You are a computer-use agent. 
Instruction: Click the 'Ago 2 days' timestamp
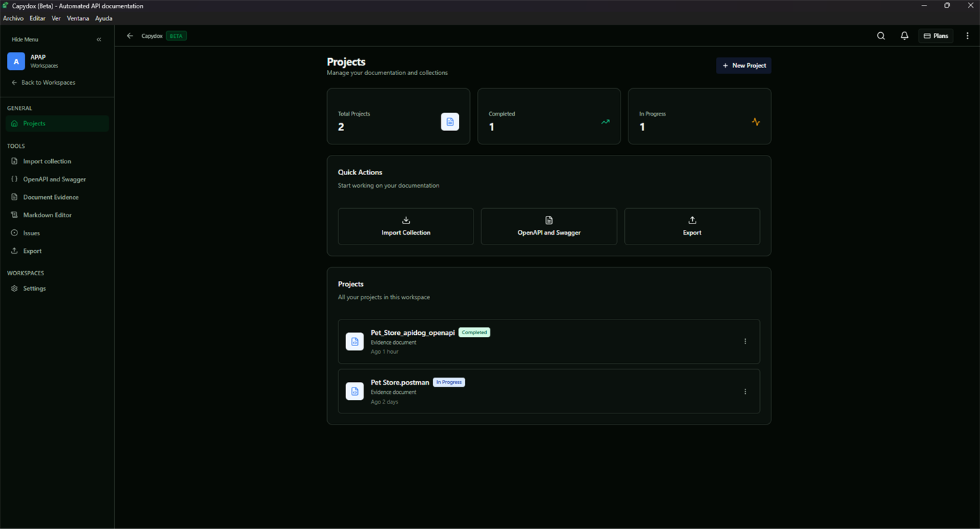(x=385, y=401)
